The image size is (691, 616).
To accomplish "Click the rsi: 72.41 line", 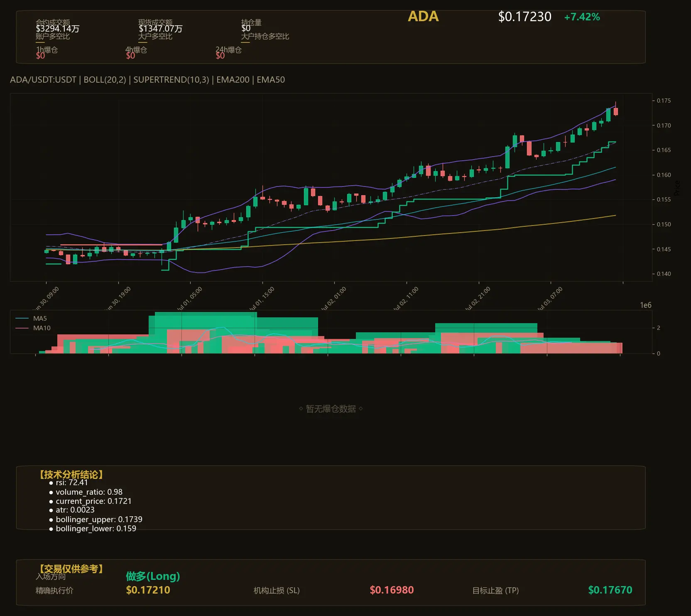I will point(69,483).
